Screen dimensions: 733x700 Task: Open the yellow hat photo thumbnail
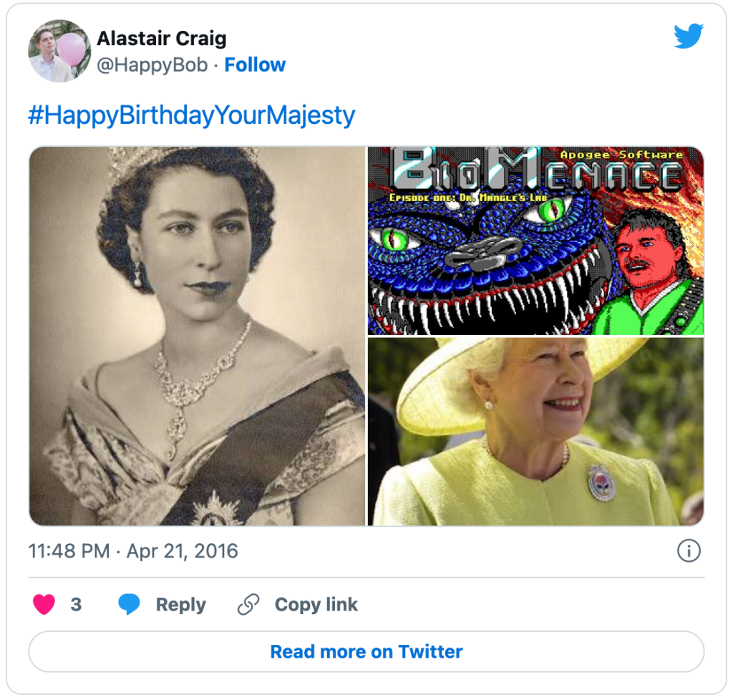(x=535, y=432)
